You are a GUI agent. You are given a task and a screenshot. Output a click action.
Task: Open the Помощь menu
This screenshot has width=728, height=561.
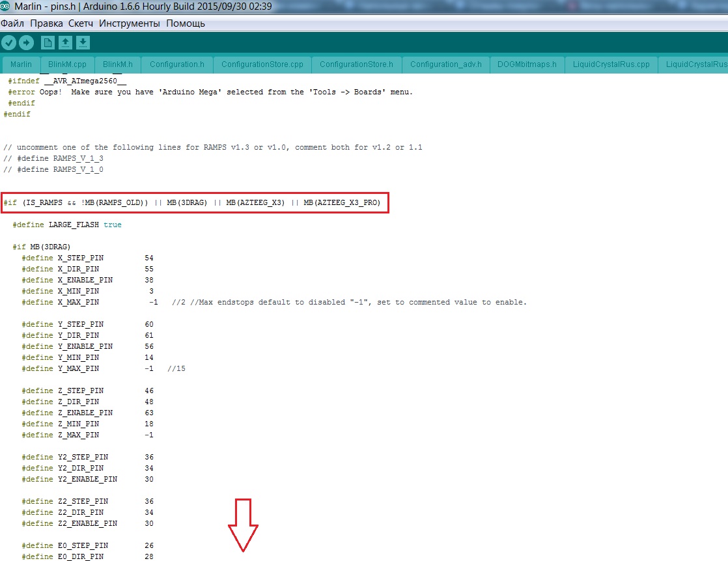[185, 23]
